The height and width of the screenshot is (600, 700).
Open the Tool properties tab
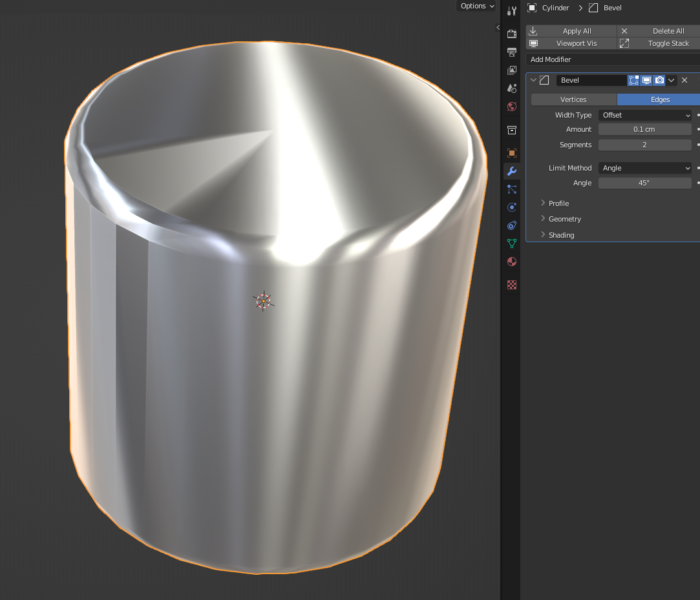tap(512, 11)
